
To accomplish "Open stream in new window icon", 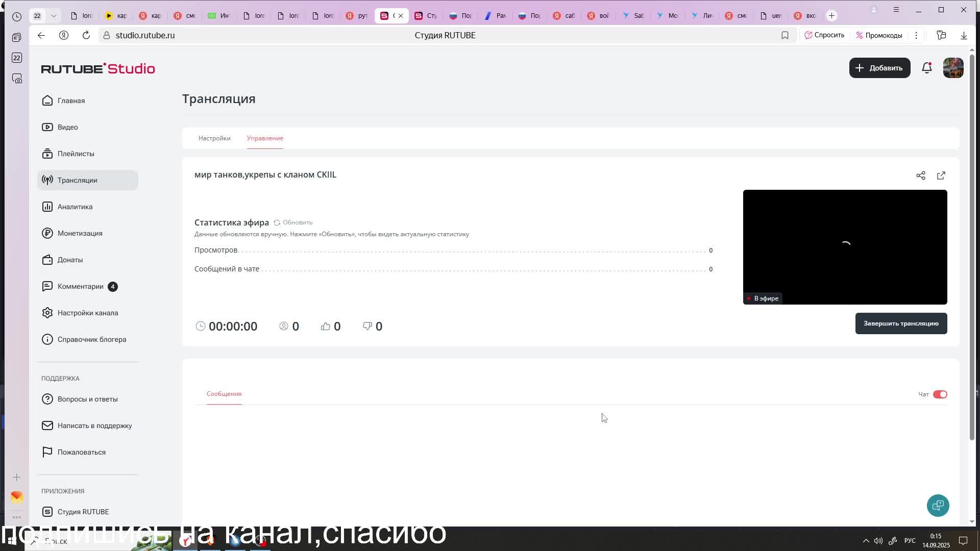I will coord(941,176).
